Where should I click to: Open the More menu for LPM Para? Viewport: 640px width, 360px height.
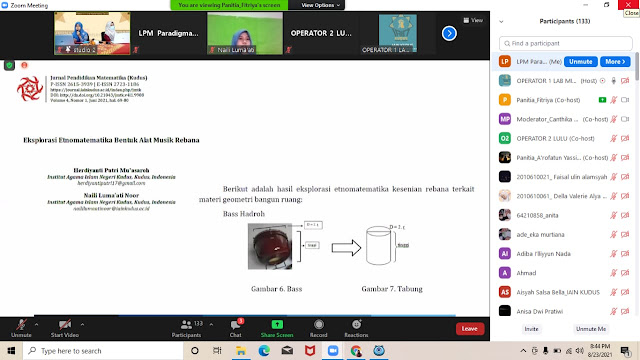(x=615, y=62)
